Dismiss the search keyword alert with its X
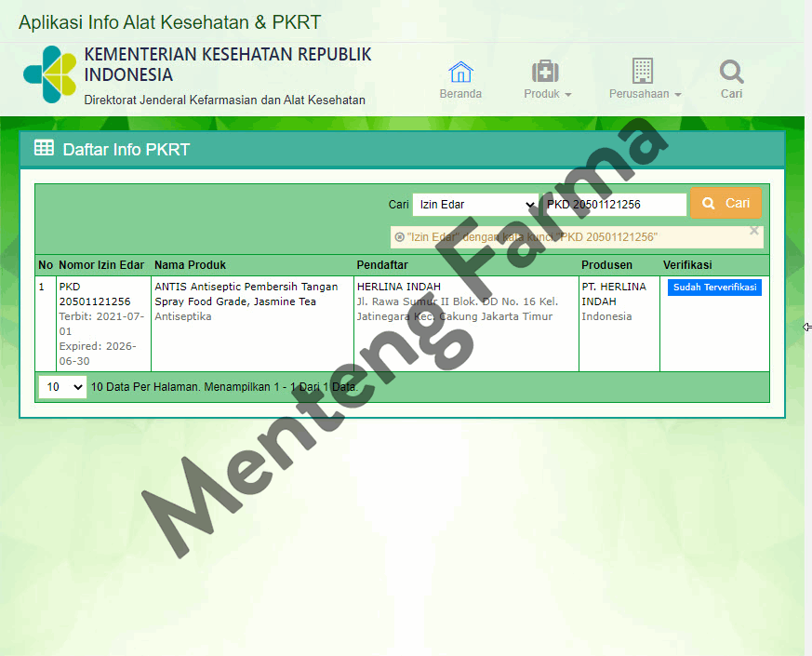 754,231
